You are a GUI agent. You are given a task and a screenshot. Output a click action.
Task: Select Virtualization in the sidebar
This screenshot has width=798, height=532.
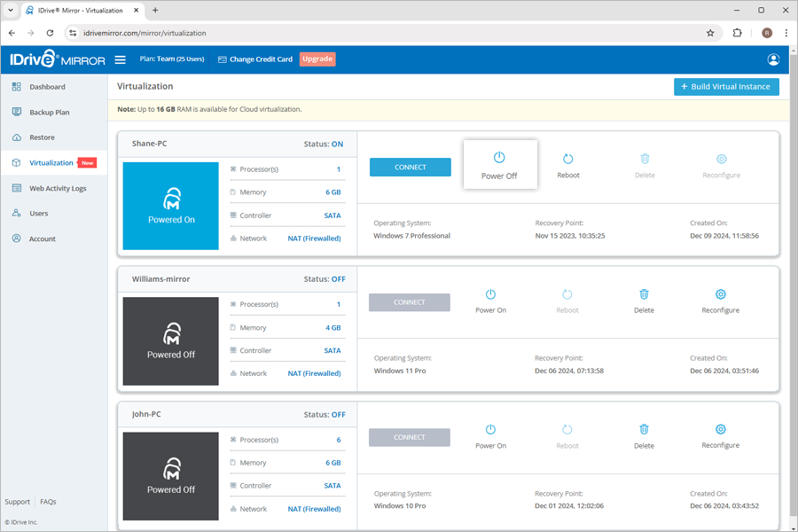pyautogui.click(x=51, y=163)
